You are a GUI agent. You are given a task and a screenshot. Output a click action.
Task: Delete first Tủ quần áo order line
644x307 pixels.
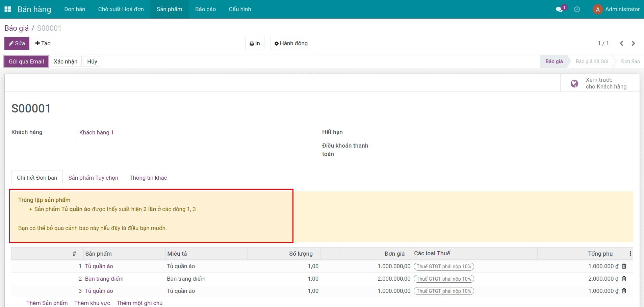[624, 266]
